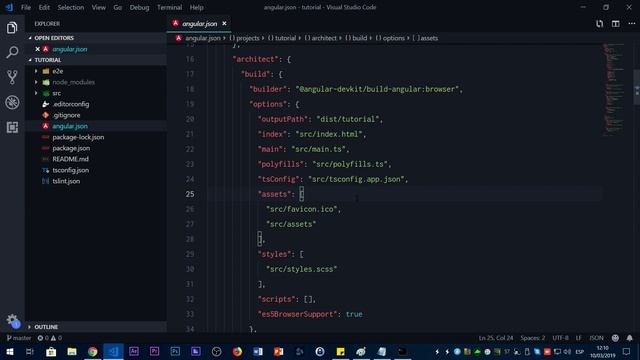The height and width of the screenshot is (360, 640).
Task: Open Photoshop from taskbar
Action: [175, 351]
